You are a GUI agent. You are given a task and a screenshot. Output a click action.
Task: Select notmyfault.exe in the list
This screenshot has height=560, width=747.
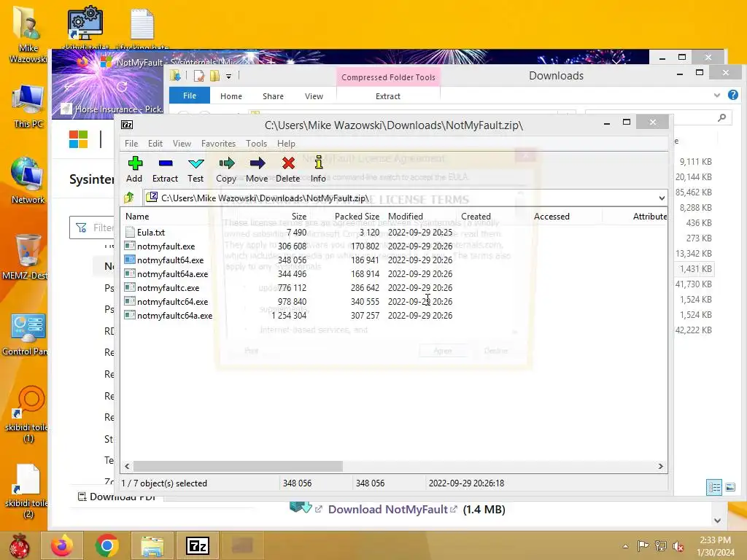(x=166, y=246)
